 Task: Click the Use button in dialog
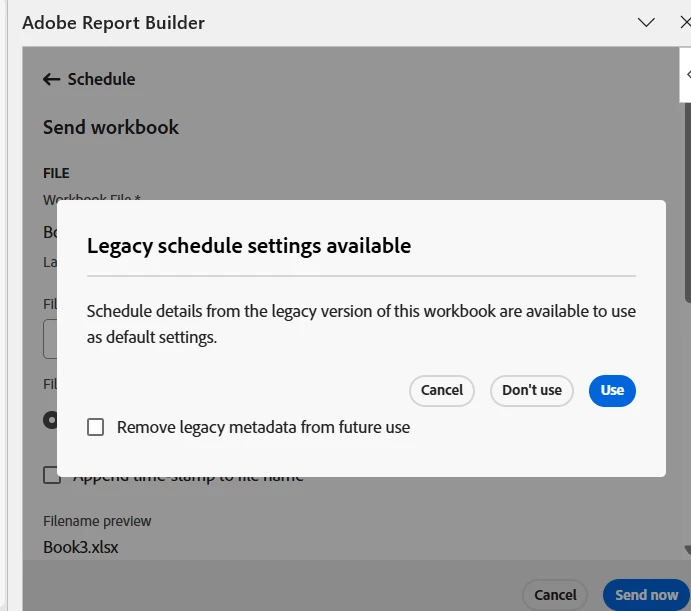[x=612, y=391]
